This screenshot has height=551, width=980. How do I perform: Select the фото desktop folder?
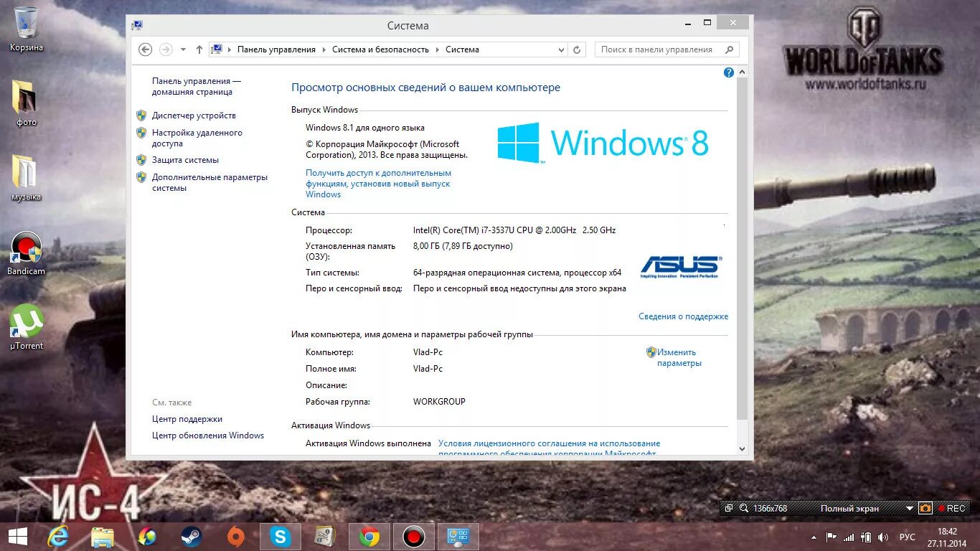(27, 103)
